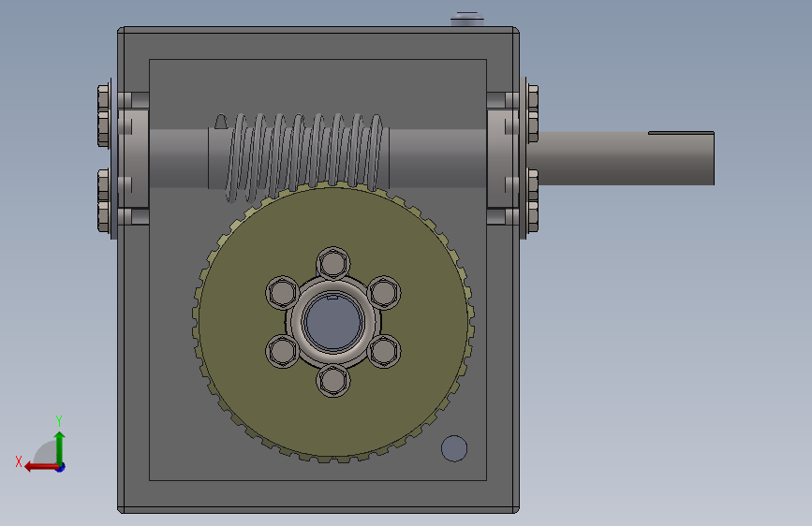Click the keyway slot on the input shaft
812x526 pixels.
click(681, 133)
